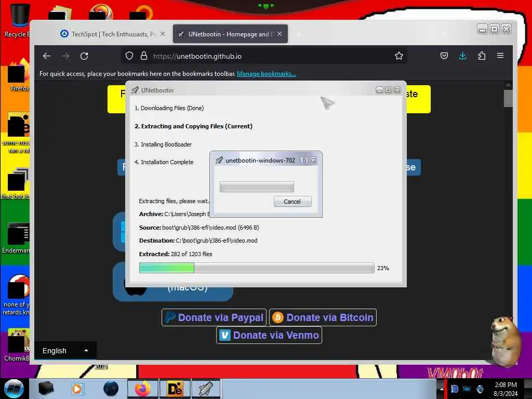Click the small dialog progress bar
The width and height of the screenshot is (532, 399).
[x=257, y=187]
